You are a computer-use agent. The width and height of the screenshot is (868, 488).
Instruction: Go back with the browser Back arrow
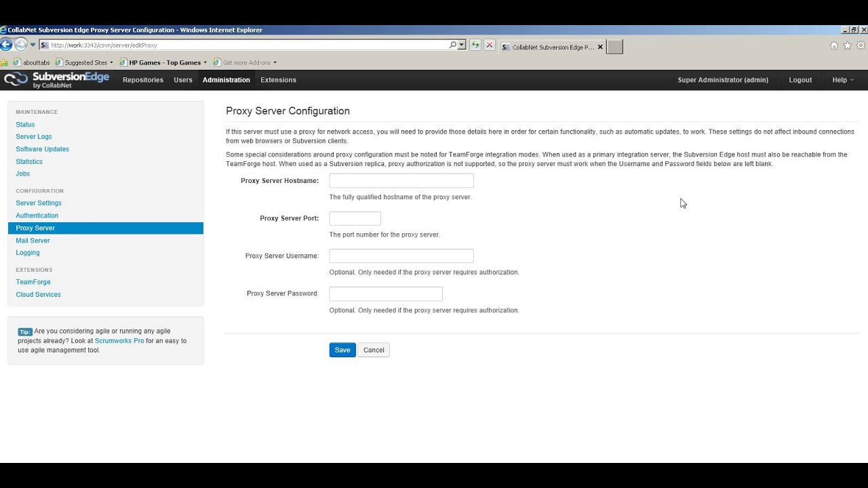5,45
